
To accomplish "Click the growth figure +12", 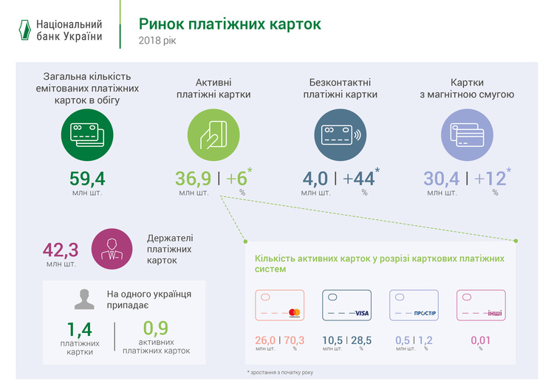I will (x=490, y=179).
